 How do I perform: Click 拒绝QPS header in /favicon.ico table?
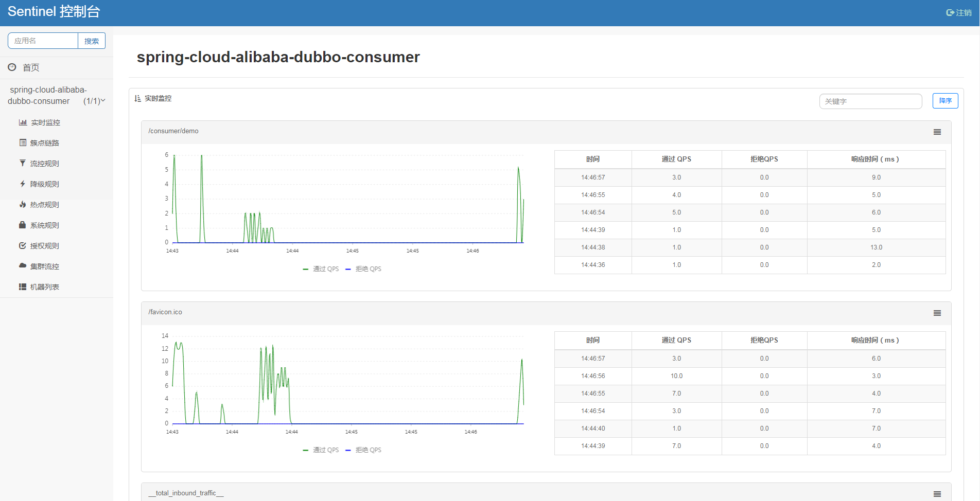(764, 341)
